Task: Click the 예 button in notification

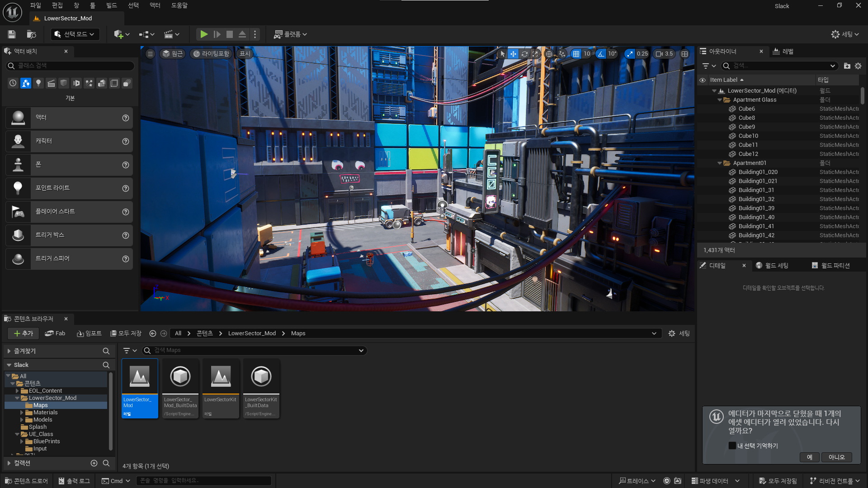Action: [x=809, y=457]
